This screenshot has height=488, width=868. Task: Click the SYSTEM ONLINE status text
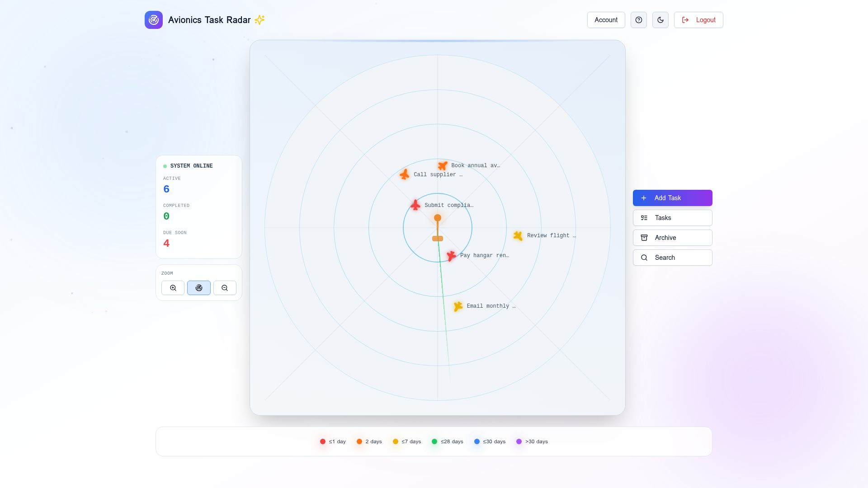pyautogui.click(x=192, y=166)
